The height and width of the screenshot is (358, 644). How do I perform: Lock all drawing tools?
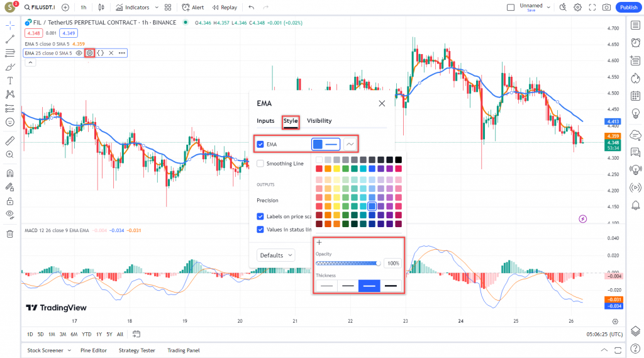pyautogui.click(x=10, y=201)
